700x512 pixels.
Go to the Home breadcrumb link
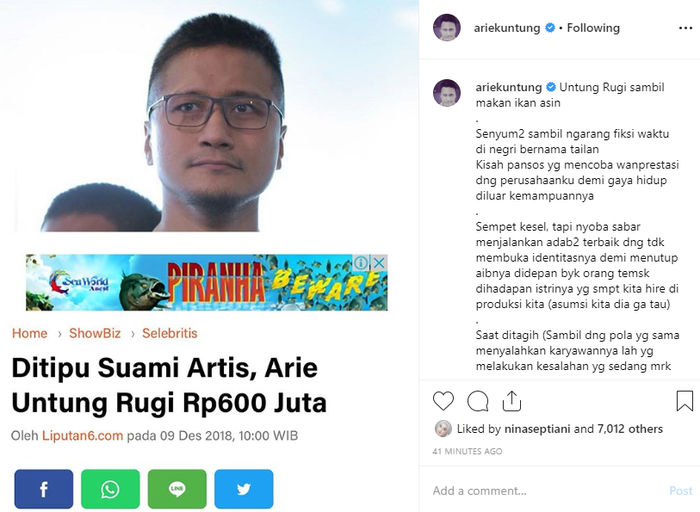point(29,333)
